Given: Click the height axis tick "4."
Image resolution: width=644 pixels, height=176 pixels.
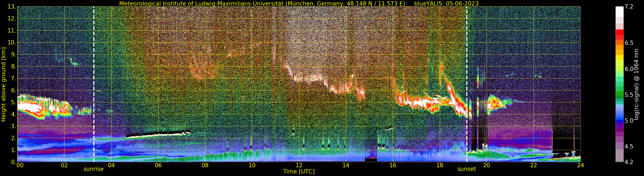Looking at the screenshot, I should click(x=13, y=114).
